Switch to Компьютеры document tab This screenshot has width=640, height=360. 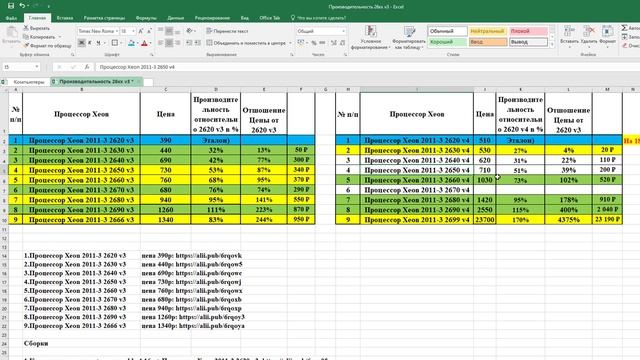coord(29,82)
